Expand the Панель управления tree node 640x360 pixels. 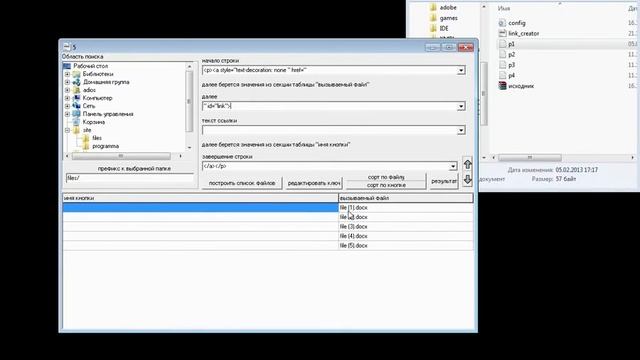click(67, 114)
